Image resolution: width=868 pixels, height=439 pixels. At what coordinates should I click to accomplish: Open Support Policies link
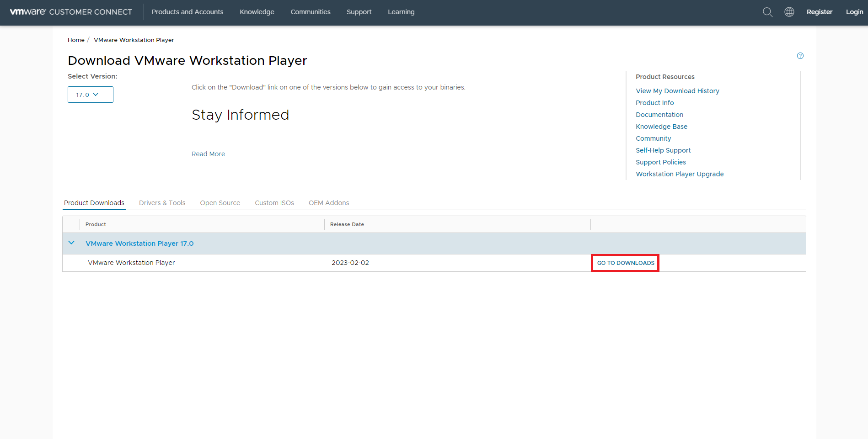[x=661, y=162]
